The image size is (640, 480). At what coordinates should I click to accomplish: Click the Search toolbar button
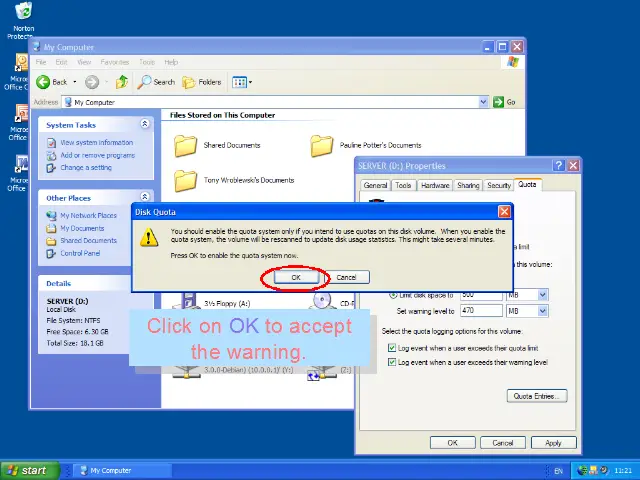pyautogui.click(x=156, y=82)
